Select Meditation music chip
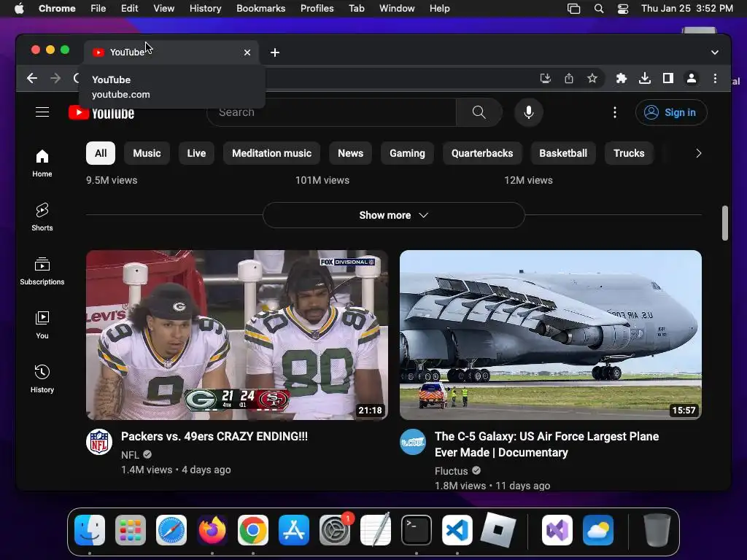Screen dimensions: 747x560 (x=271, y=153)
